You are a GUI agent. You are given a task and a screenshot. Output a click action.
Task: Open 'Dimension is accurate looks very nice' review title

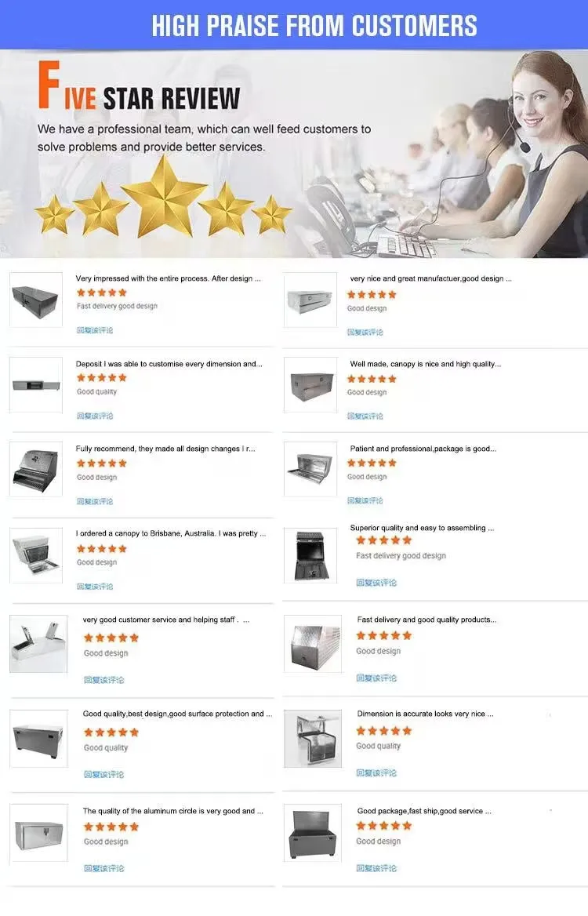[425, 714]
